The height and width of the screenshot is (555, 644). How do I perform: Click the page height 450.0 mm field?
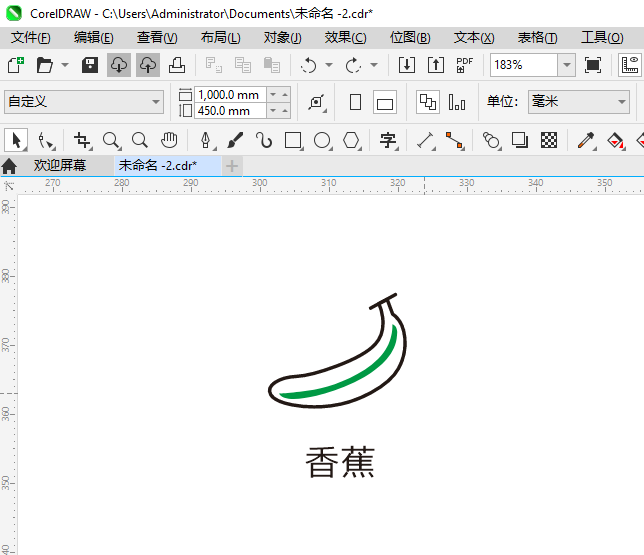point(230,111)
